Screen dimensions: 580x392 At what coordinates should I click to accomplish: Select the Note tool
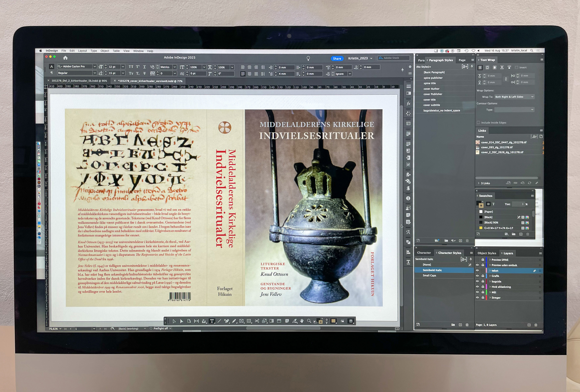pos(287,321)
